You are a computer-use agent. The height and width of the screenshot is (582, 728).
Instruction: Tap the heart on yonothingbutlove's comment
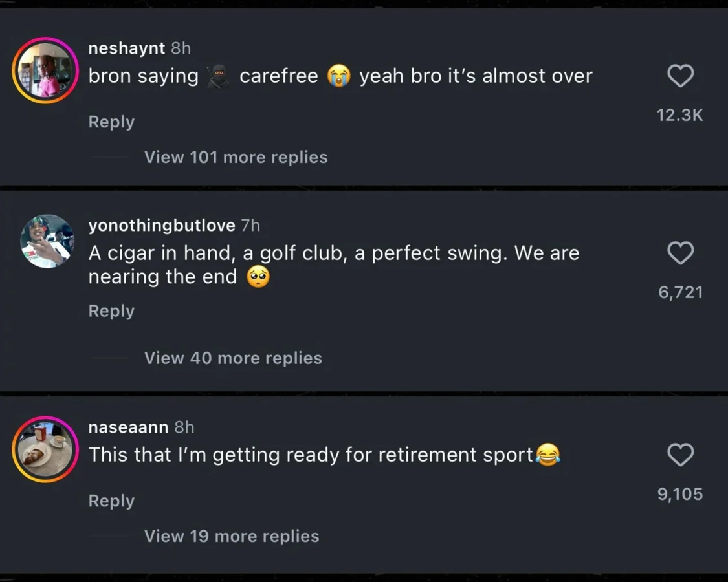pyautogui.click(x=680, y=253)
